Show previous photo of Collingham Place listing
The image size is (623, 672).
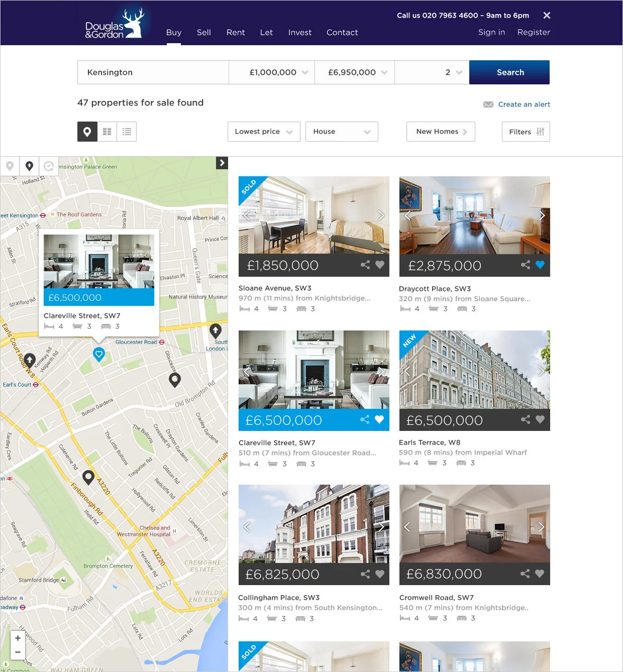coord(247,527)
